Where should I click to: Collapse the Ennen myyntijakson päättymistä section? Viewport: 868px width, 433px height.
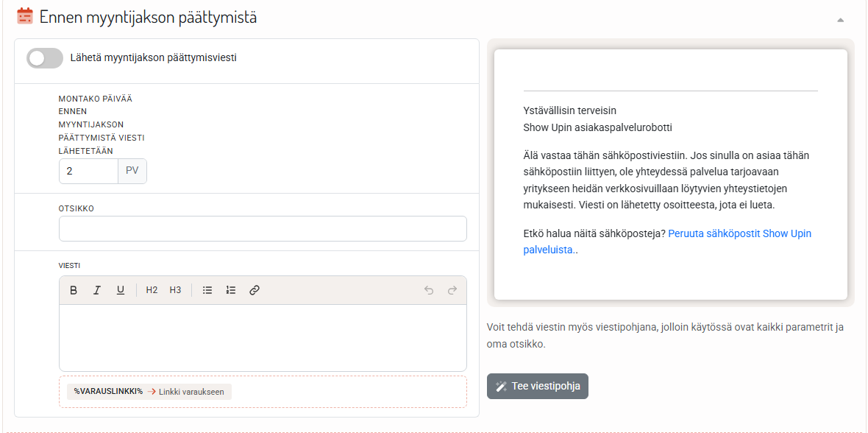coord(840,20)
